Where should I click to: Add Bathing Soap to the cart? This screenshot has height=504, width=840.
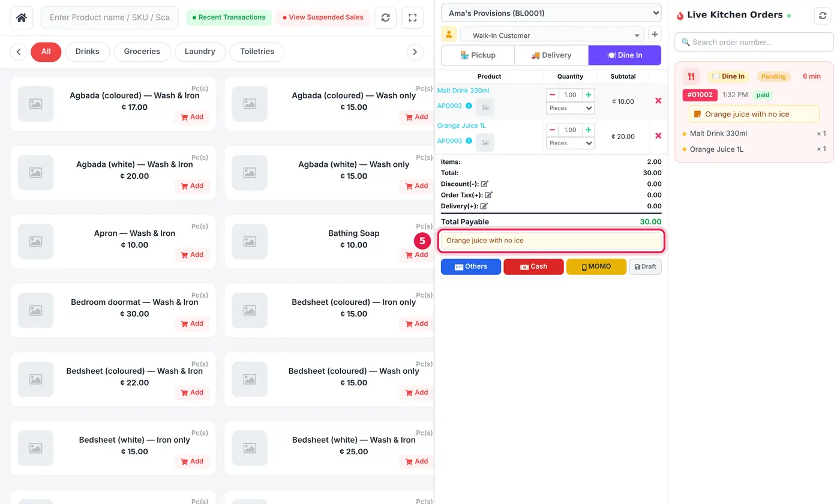416,255
